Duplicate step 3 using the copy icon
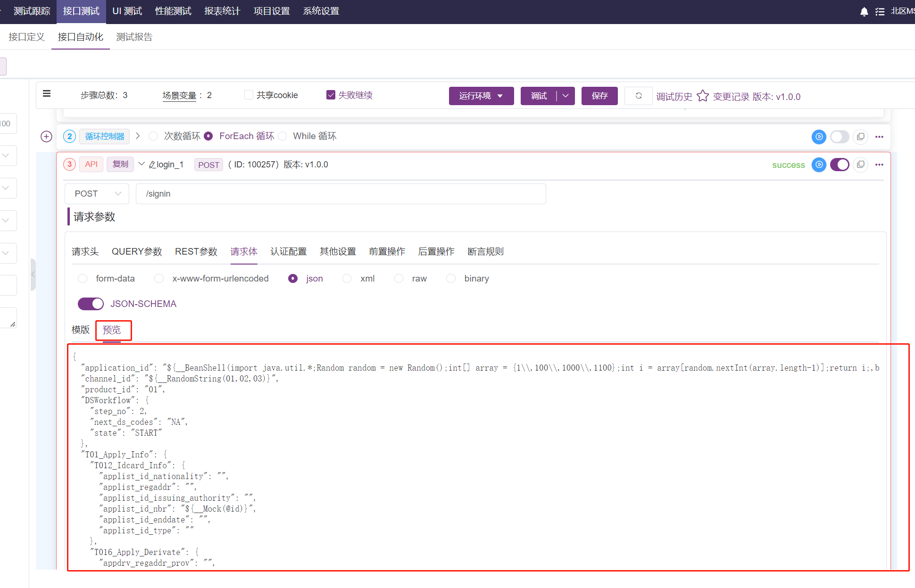This screenshot has width=915, height=588. [x=860, y=165]
